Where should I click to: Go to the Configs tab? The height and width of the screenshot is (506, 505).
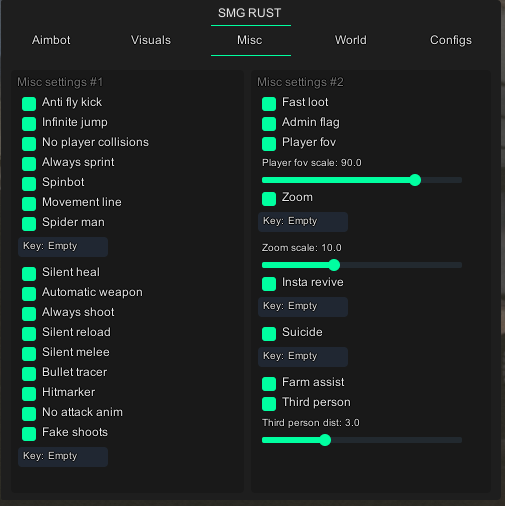click(x=451, y=40)
